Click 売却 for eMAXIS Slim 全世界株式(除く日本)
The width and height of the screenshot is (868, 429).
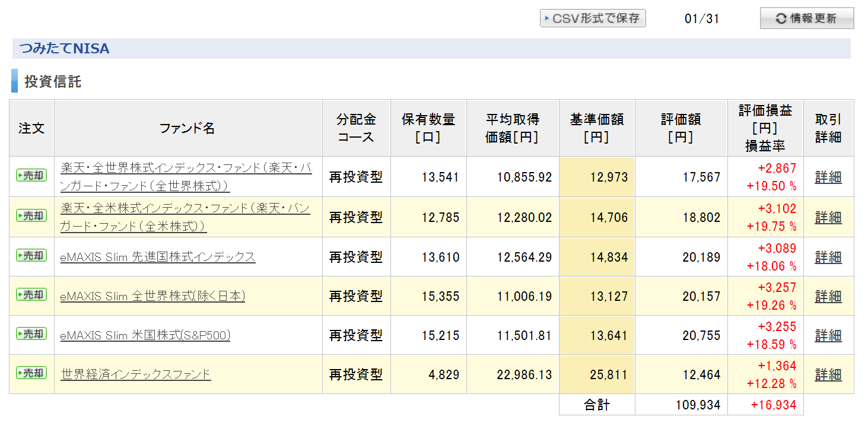click(x=31, y=295)
